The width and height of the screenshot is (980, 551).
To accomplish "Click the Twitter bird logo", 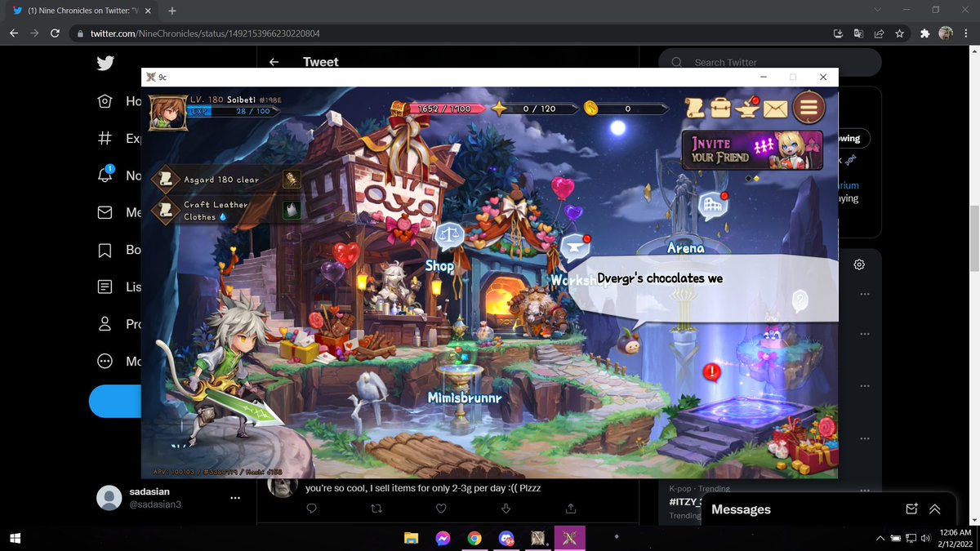I will [x=105, y=63].
